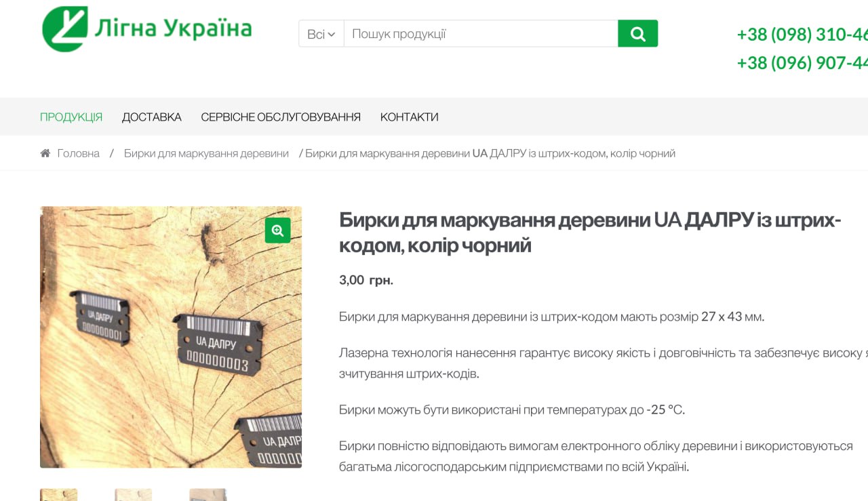Click the paragraph starting Лазерна технологія
868x501 pixels.
604,363
